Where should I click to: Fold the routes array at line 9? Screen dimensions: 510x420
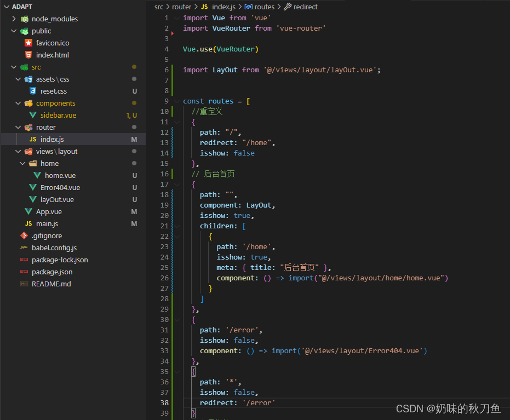[x=176, y=101]
